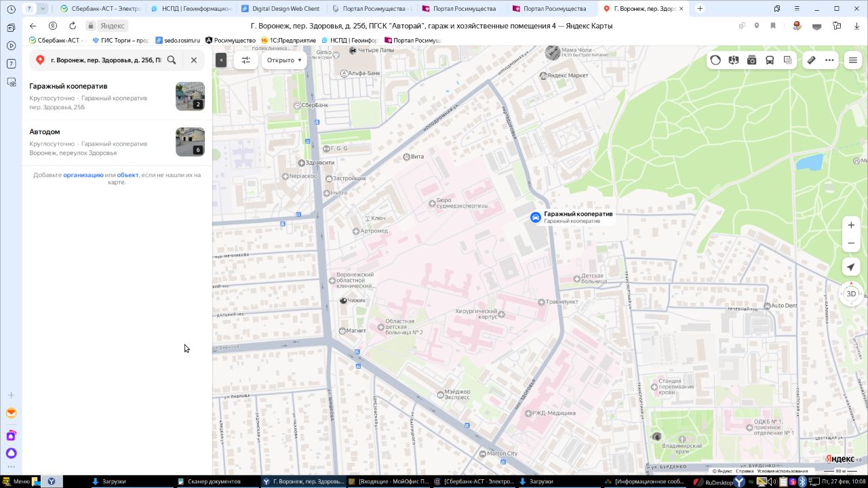Click the "Условия использования" map link

(x=783, y=471)
